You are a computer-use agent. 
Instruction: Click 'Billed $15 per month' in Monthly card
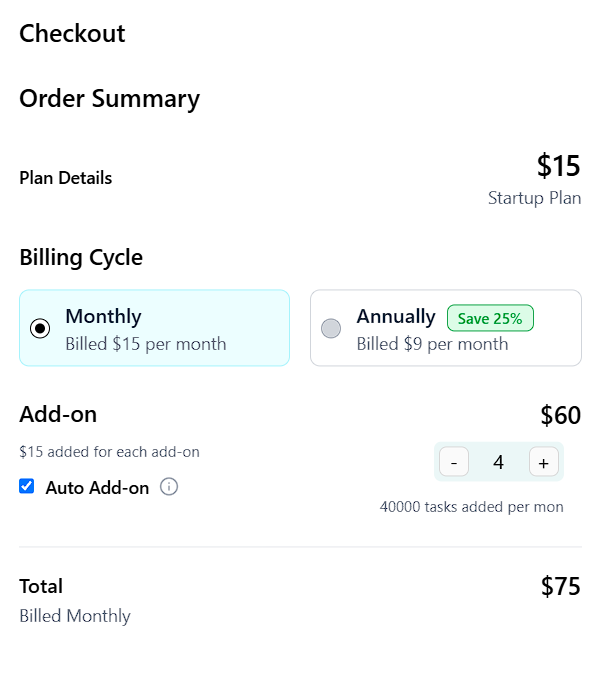coord(145,344)
